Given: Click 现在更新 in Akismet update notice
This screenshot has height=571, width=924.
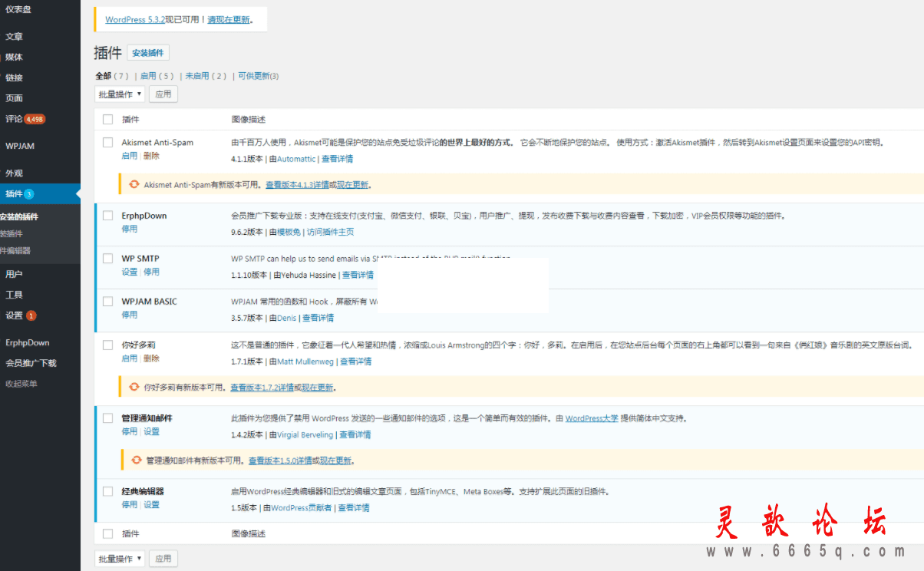Looking at the screenshot, I should pyautogui.click(x=353, y=185).
